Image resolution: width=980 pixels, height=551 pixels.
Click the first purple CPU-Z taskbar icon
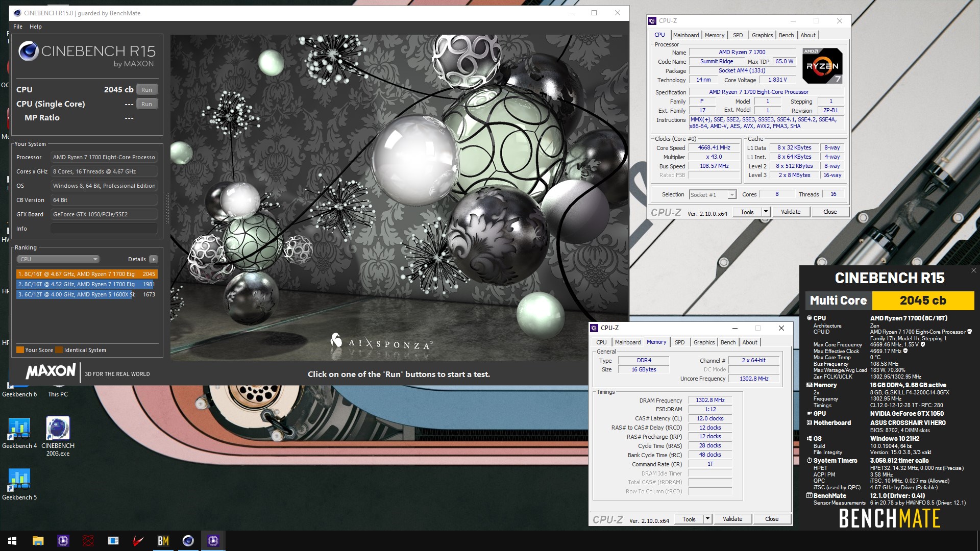(x=63, y=541)
